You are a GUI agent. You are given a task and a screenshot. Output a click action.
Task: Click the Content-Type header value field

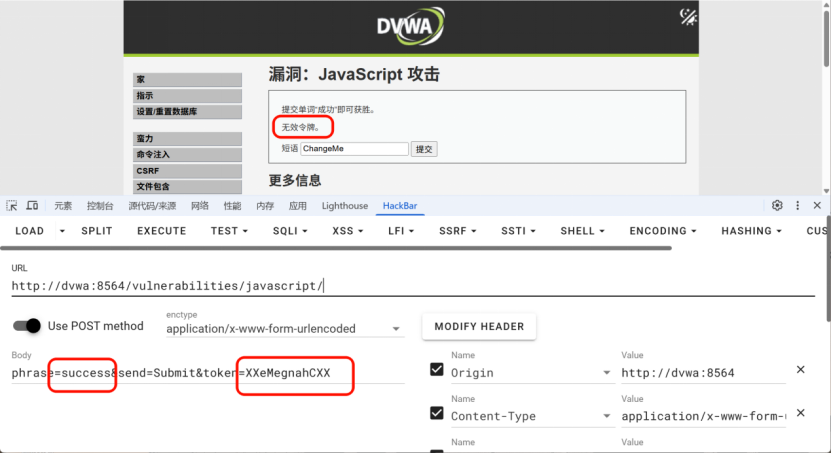703,416
